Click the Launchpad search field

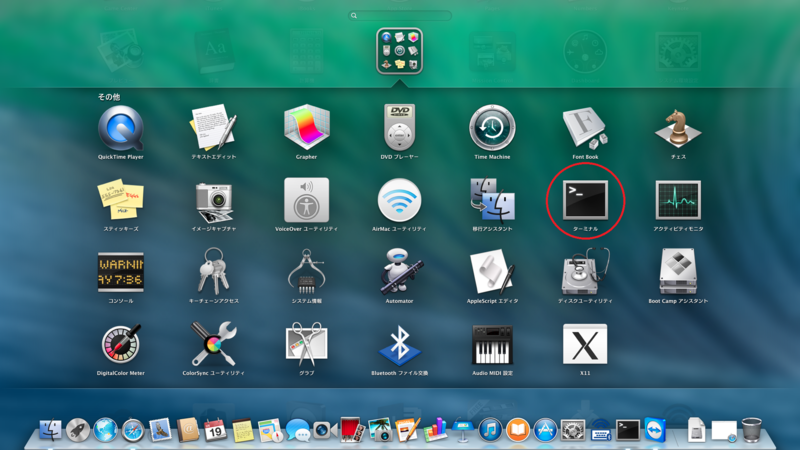point(399,15)
